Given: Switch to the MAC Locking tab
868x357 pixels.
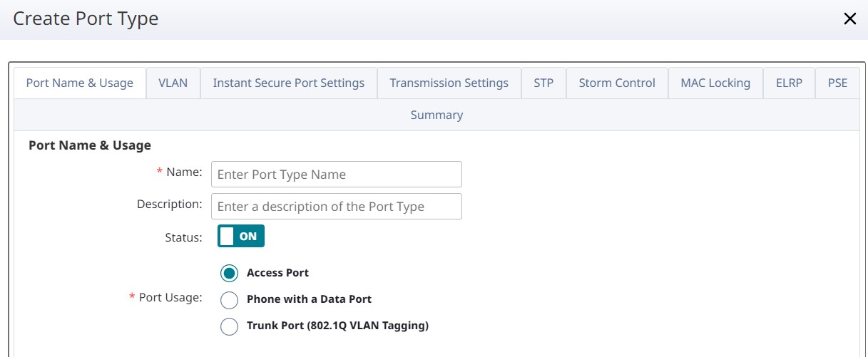Looking at the screenshot, I should [x=715, y=83].
